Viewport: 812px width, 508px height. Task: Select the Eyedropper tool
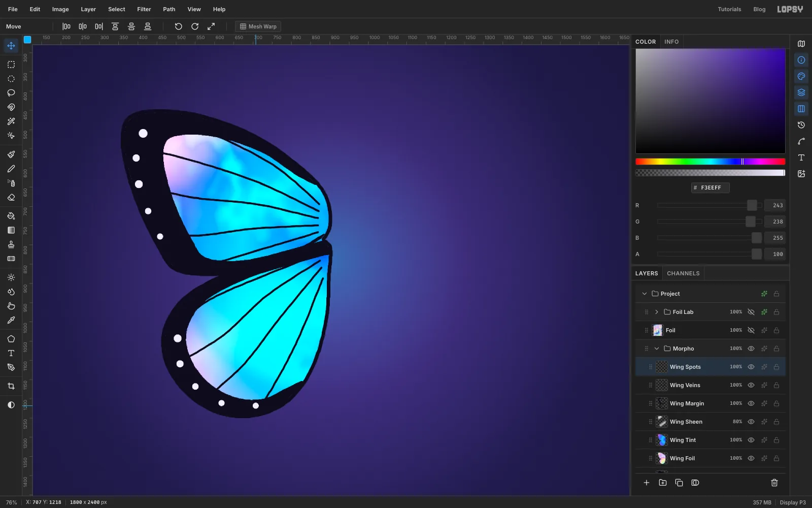(x=11, y=321)
